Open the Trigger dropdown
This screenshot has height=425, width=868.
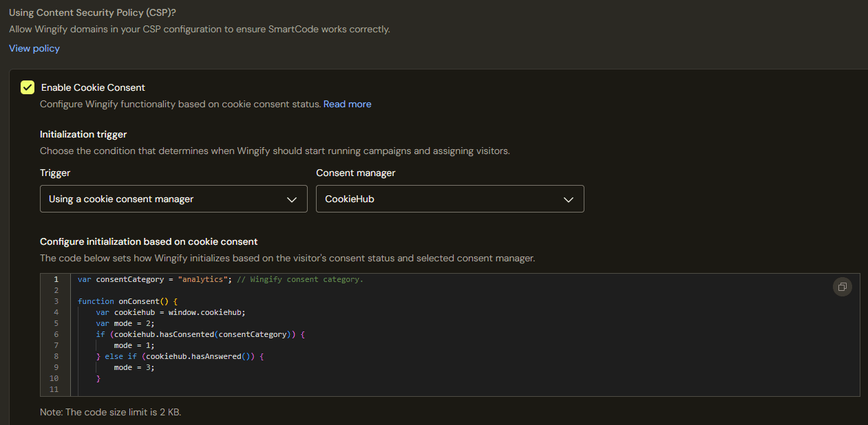[173, 199]
